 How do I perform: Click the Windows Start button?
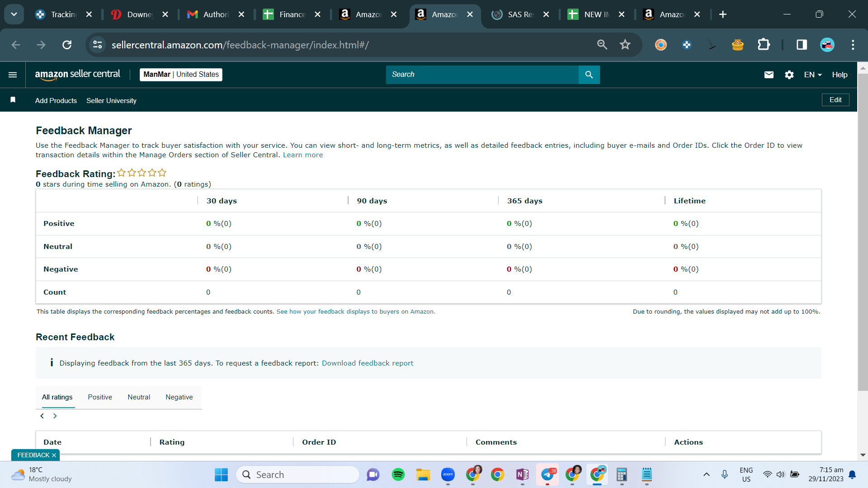(221, 474)
